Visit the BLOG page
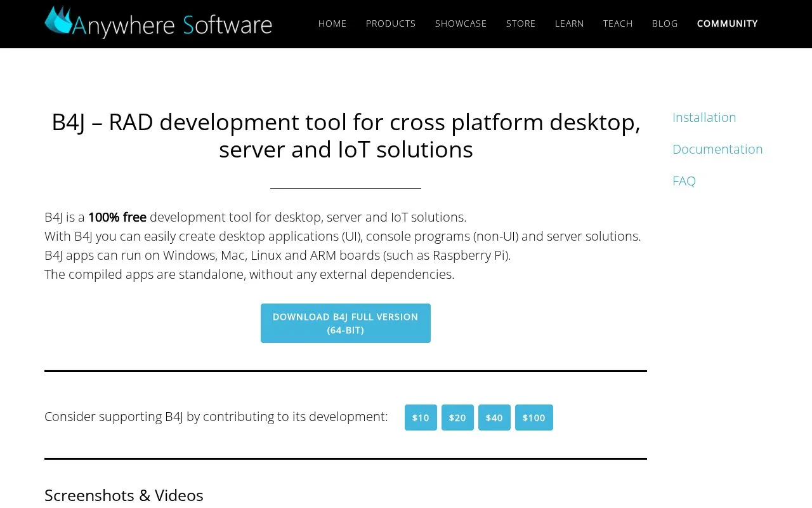The width and height of the screenshot is (812, 508). coord(665,23)
